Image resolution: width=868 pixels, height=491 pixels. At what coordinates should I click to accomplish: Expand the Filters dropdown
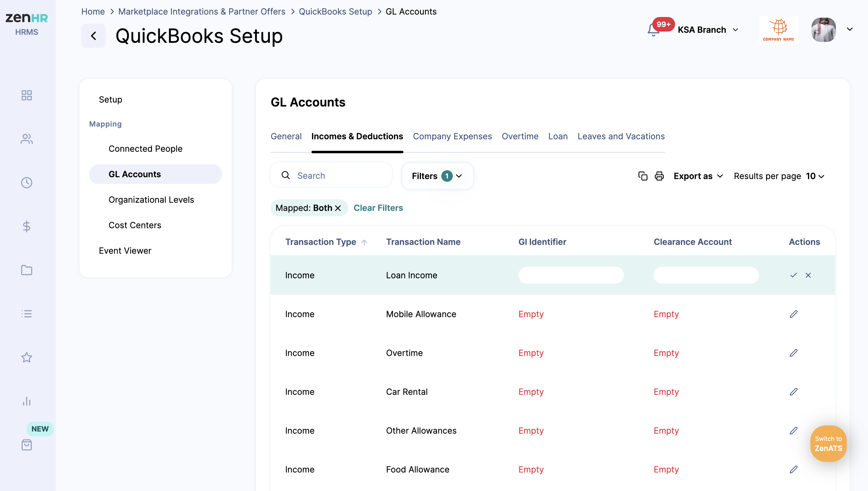[437, 176]
